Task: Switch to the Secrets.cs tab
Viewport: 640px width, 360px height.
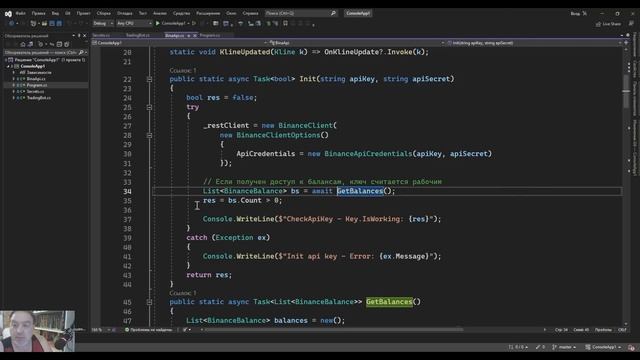Action: pyautogui.click(x=101, y=36)
